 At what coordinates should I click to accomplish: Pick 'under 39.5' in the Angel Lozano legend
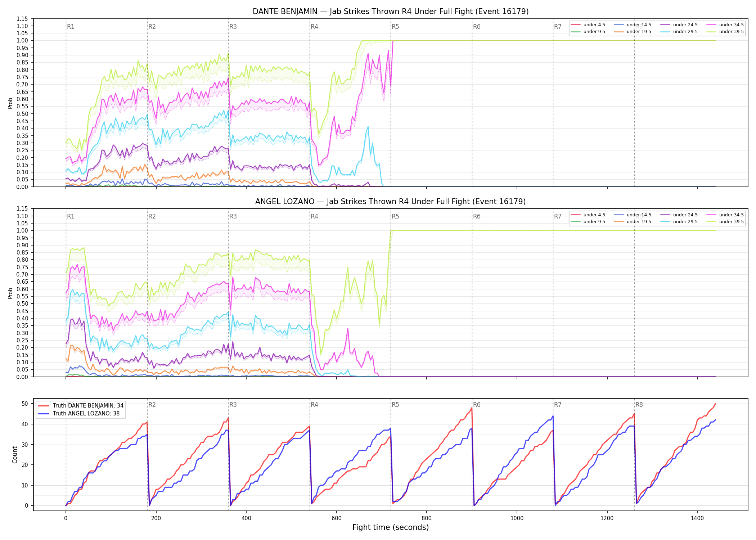coord(725,222)
